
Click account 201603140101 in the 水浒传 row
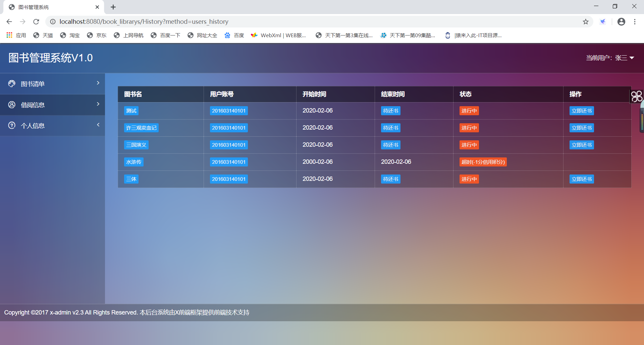click(229, 162)
